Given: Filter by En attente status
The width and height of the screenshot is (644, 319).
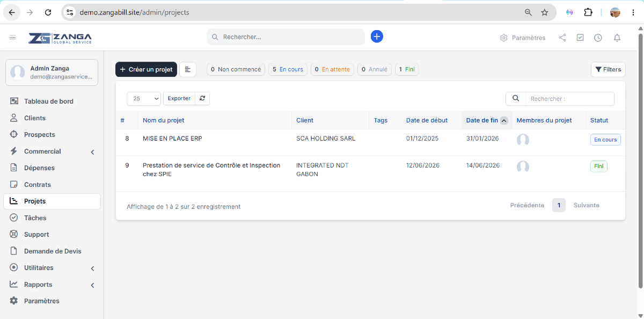Looking at the screenshot, I should (332, 69).
